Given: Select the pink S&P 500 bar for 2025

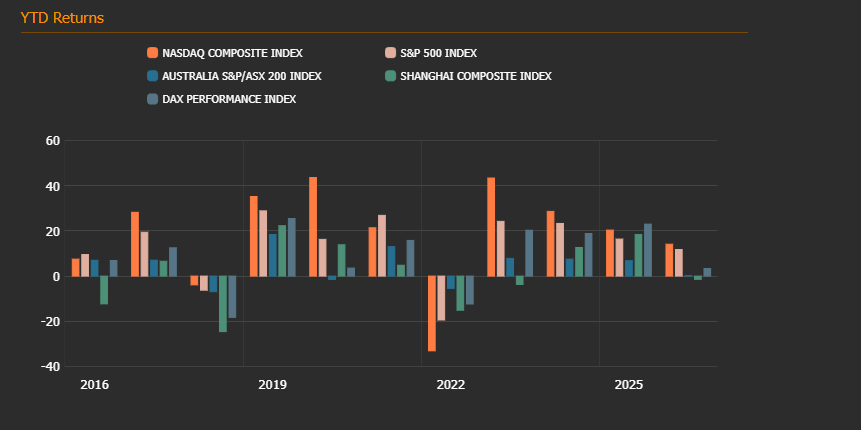Looking at the screenshot, I should (x=619, y=258).
